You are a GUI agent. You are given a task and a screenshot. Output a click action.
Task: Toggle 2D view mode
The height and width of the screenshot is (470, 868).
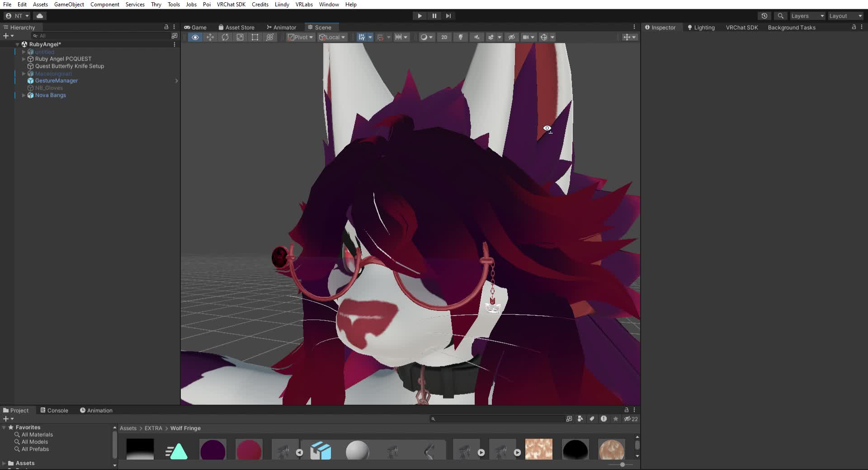(x=444, y=37)
